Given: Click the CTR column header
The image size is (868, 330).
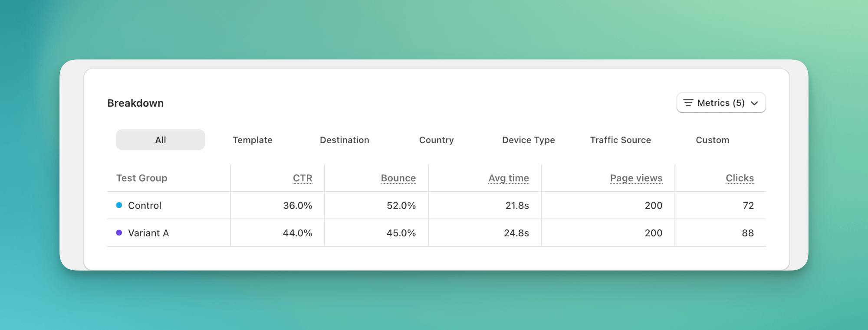Looking at the screenshot, I should point(302,178).
